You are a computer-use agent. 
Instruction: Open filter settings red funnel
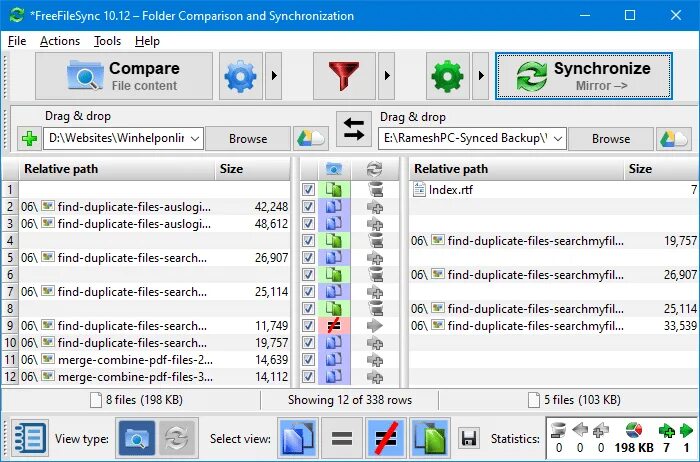point(344,76)
